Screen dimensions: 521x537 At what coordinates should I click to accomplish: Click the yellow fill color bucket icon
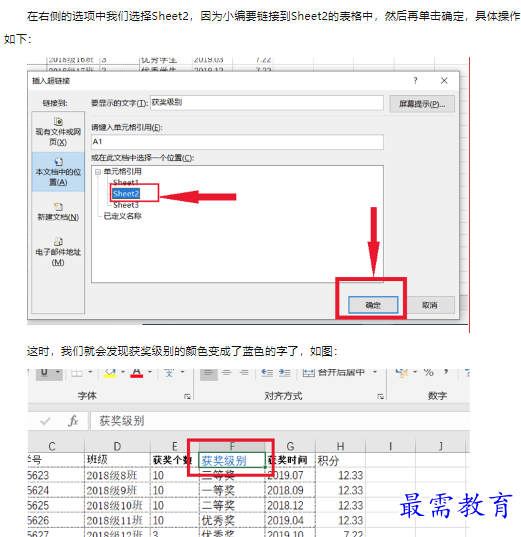(110, 373)
